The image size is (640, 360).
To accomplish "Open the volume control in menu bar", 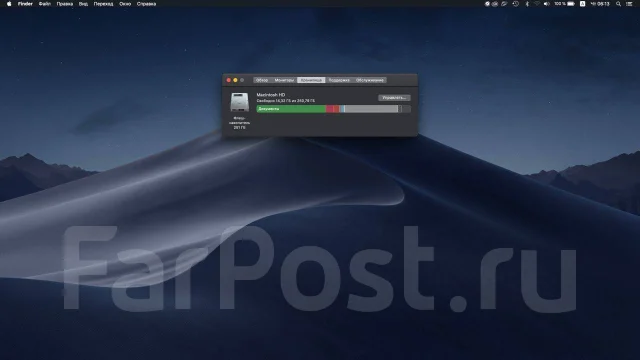I will point(547,4).
